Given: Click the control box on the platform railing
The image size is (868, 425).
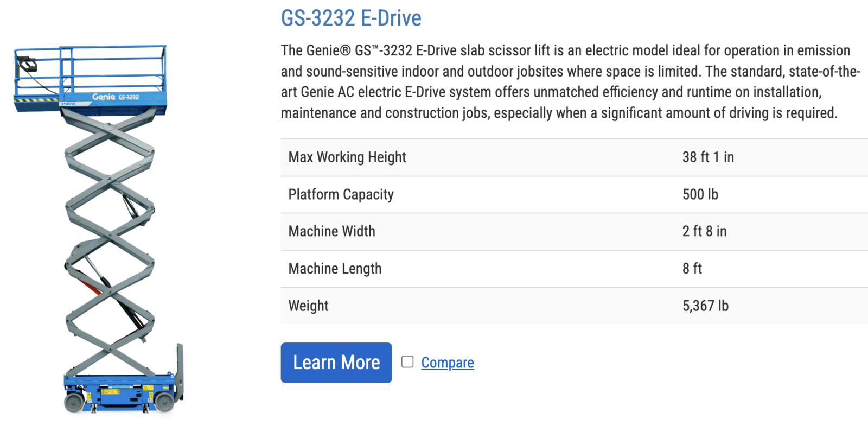Looking at the screenshot, I should [27, 65].
